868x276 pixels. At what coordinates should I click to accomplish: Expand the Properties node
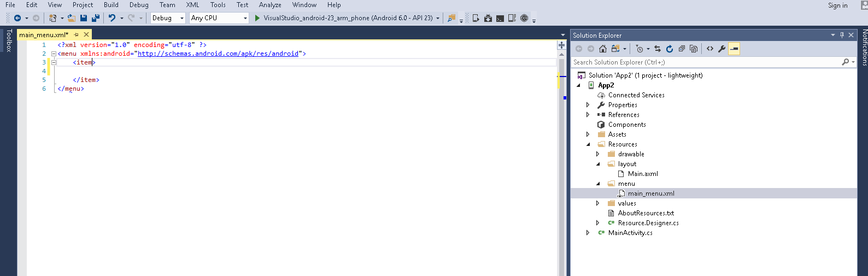[x=588, y=105]
